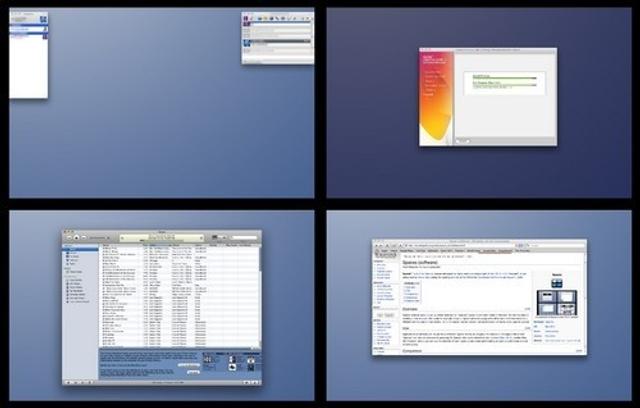
Task: Click the add playlist button in iTunes
Action: pyautogui.click(x=66, y=383)
